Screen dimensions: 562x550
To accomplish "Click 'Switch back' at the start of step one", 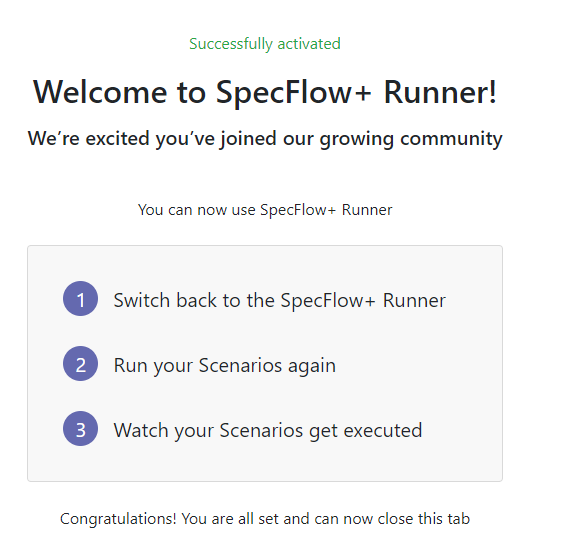I will point(165,300).
